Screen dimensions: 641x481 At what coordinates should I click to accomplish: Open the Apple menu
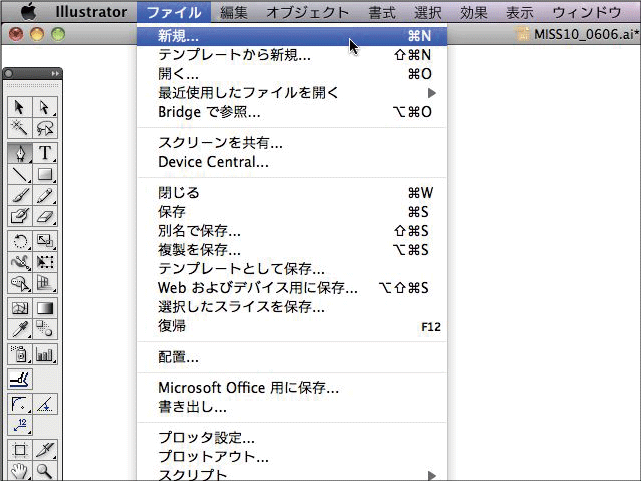(x=27, y=12)
